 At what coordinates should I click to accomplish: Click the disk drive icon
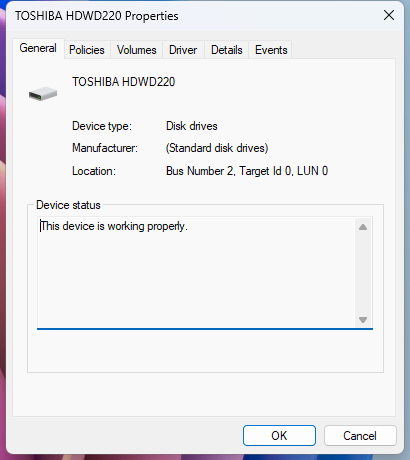coord(43,94)
